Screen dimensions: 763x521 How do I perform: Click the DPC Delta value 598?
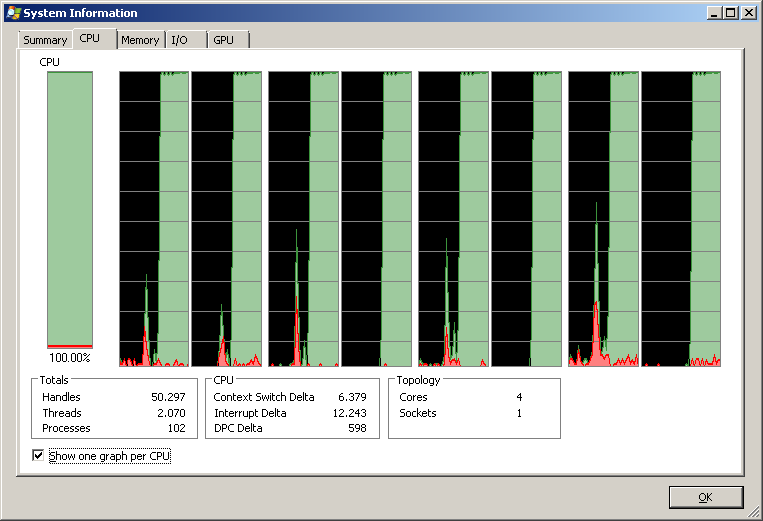[357, 428]
